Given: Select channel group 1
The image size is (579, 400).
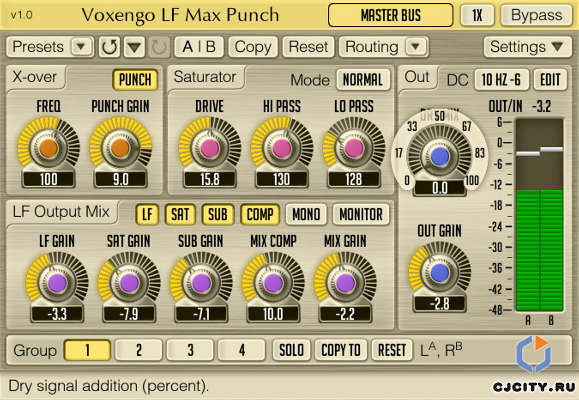Looking at the screenshot, I should 87,350.
